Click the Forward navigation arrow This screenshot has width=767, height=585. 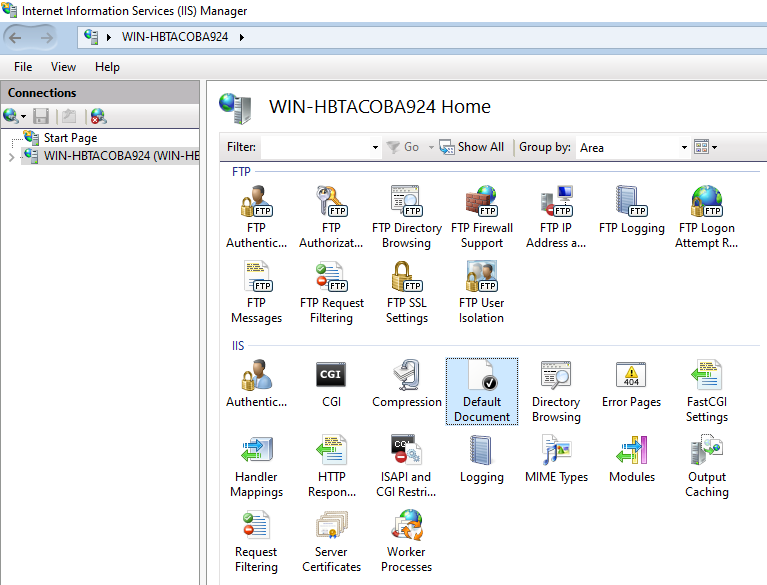click(x=47, y=38)
